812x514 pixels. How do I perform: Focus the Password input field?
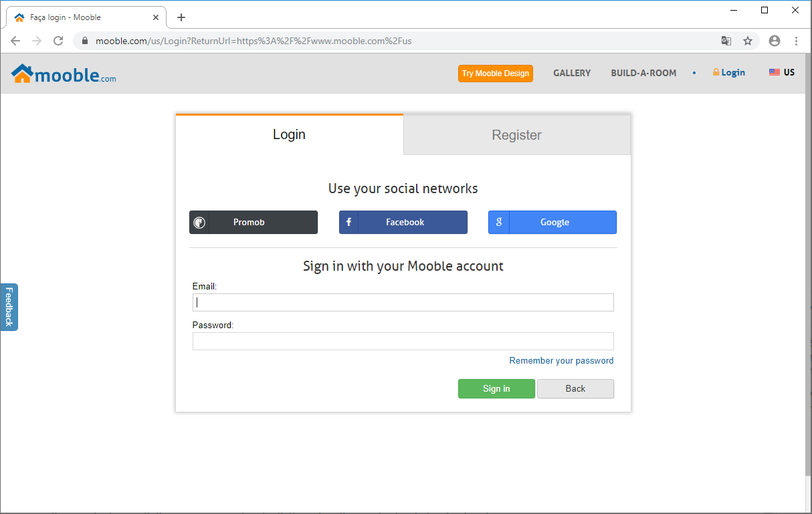click(x=403, y=342)
